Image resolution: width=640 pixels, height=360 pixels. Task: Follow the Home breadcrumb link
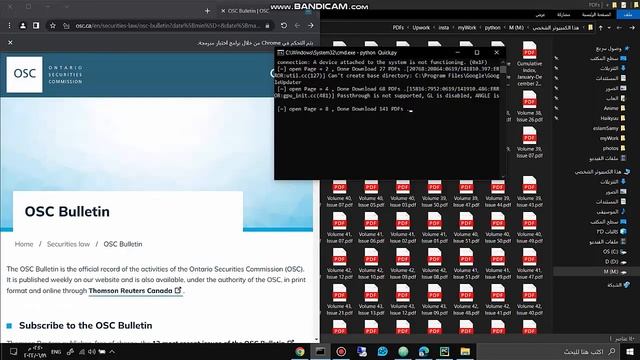24,244
